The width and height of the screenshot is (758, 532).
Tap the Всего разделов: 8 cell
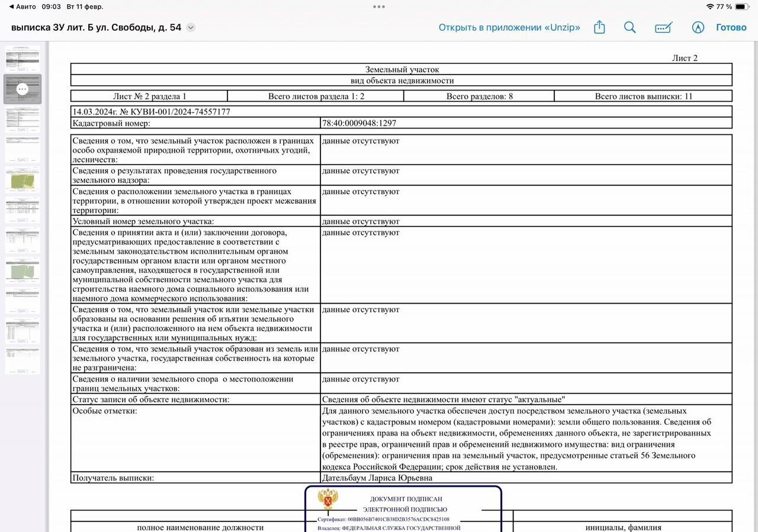(x=479, y=96)
